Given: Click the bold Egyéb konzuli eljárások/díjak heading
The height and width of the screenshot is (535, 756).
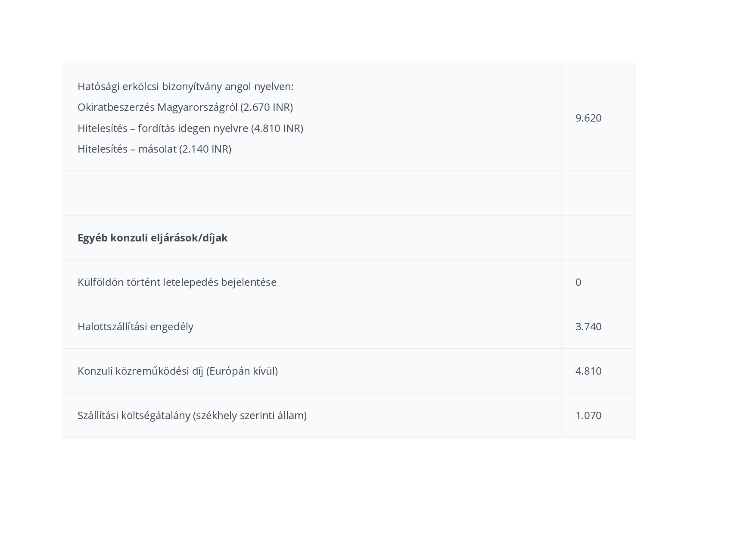Looking at the screenshot, I should tap(152, 238).
